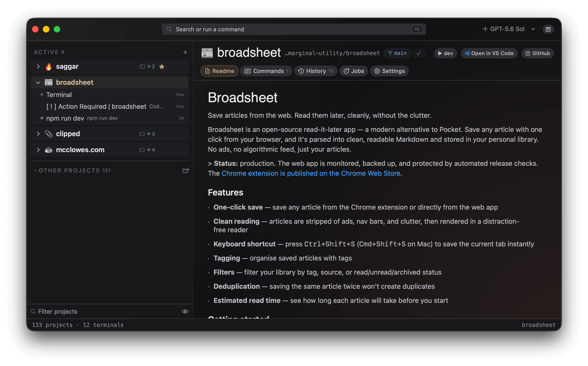The height and width of the screenshot is (366, 588).
Task: Click the large newspaper icon beside broadsheet title
Action: 207,53
